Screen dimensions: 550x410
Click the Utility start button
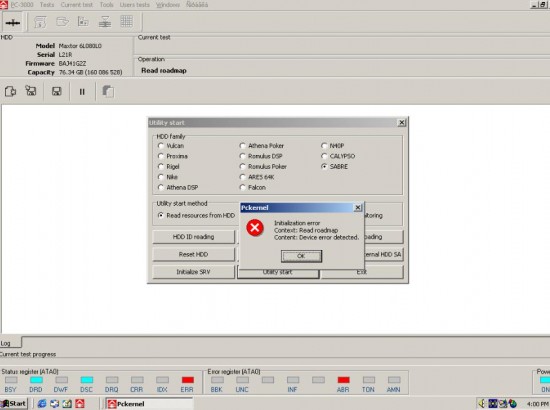(x=278, y=274)
